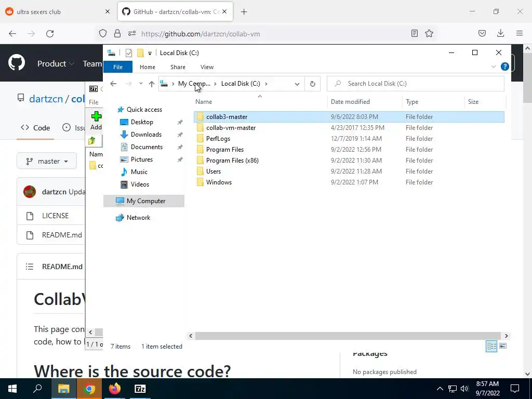Click the tracking protection shield icon
The image size is (532, 399).
coord(103,33)
